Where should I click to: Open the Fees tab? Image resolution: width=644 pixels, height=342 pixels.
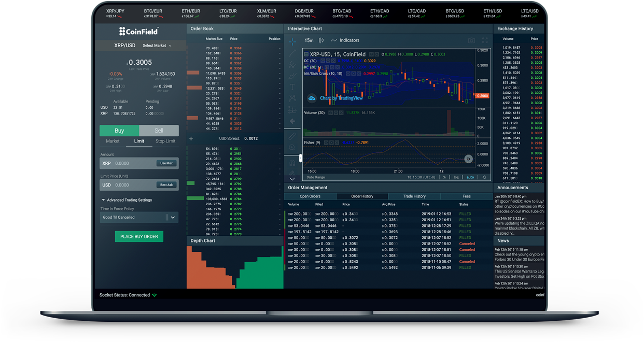pos(467,196)
